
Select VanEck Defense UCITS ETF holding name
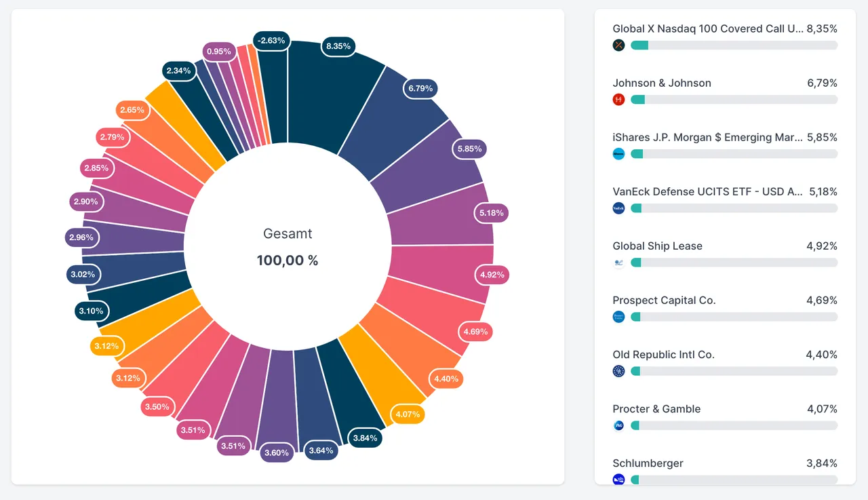[x=708, y=191]
